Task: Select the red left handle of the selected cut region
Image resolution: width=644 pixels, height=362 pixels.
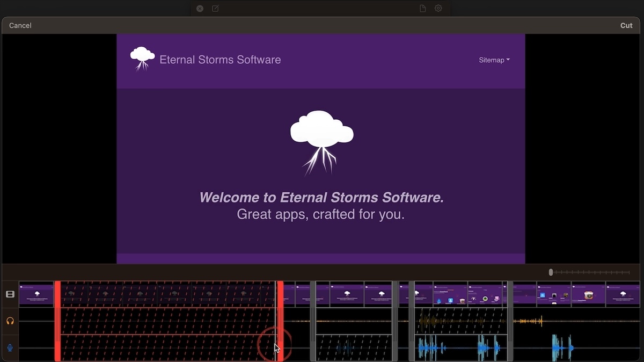Action: [57, 321]
